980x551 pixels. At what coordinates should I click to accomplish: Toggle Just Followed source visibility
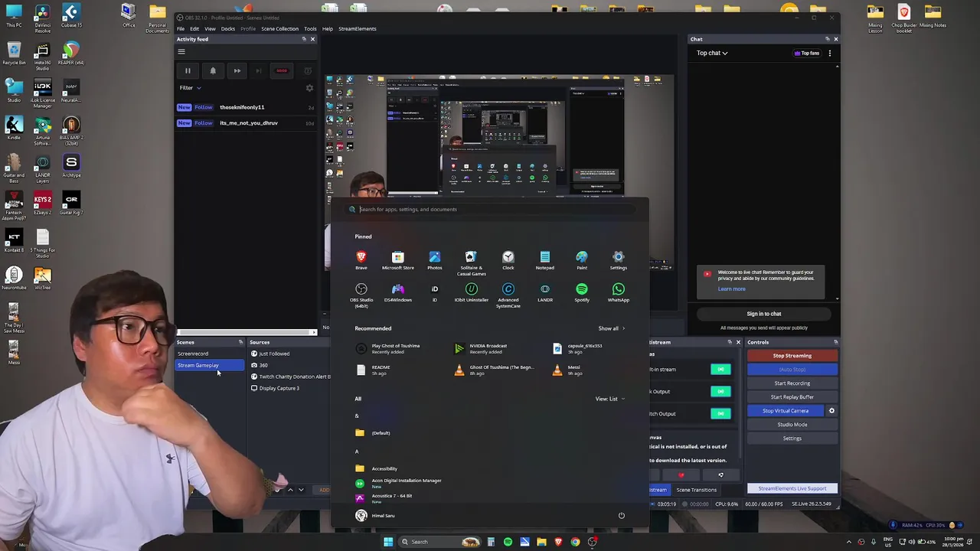click(254, 354)
